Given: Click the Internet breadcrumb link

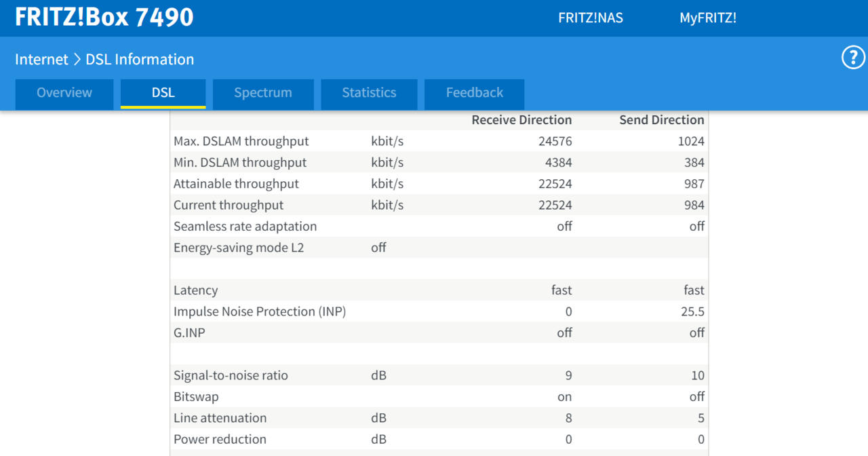Looking at the screenshot, I should pos(41,60).
